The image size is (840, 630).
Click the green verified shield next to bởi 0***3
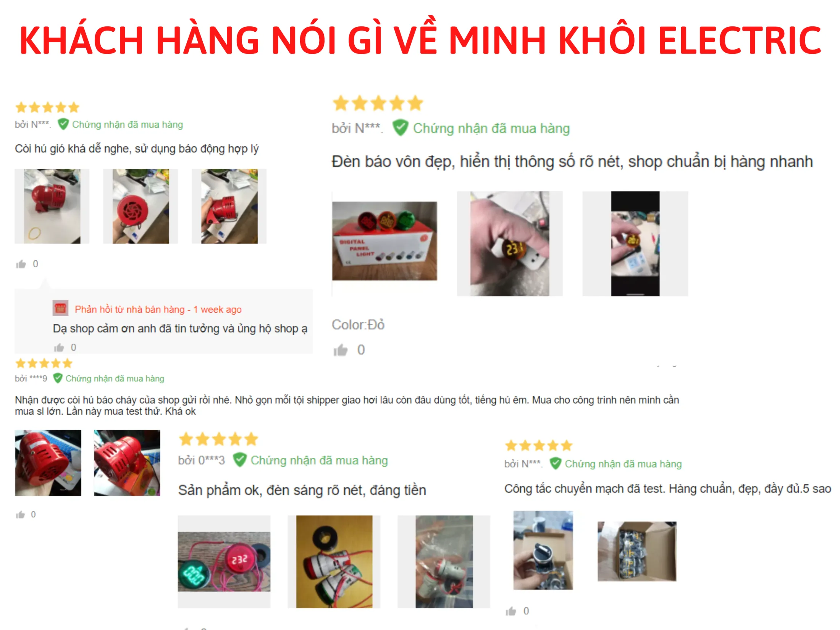pos(240,460)
